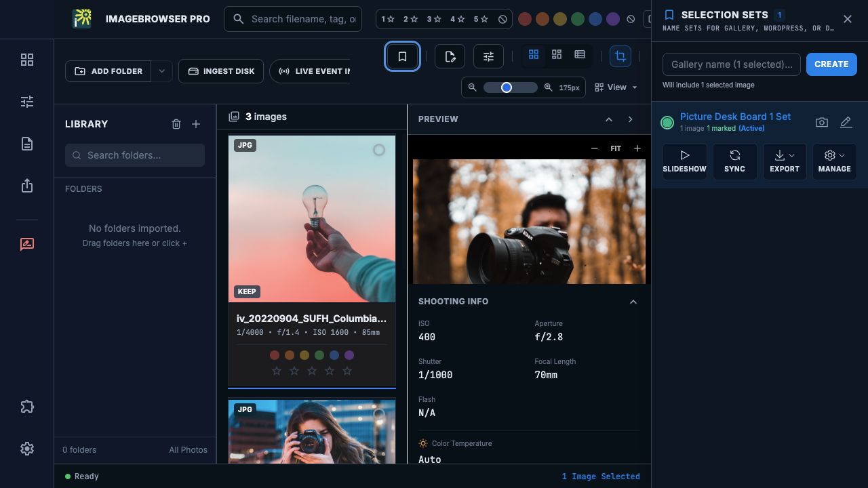Image resolution: width=868 pixels, height=488 pixels.
Task: Open the sliders icon in left sidebar
Action: (27, 102)
